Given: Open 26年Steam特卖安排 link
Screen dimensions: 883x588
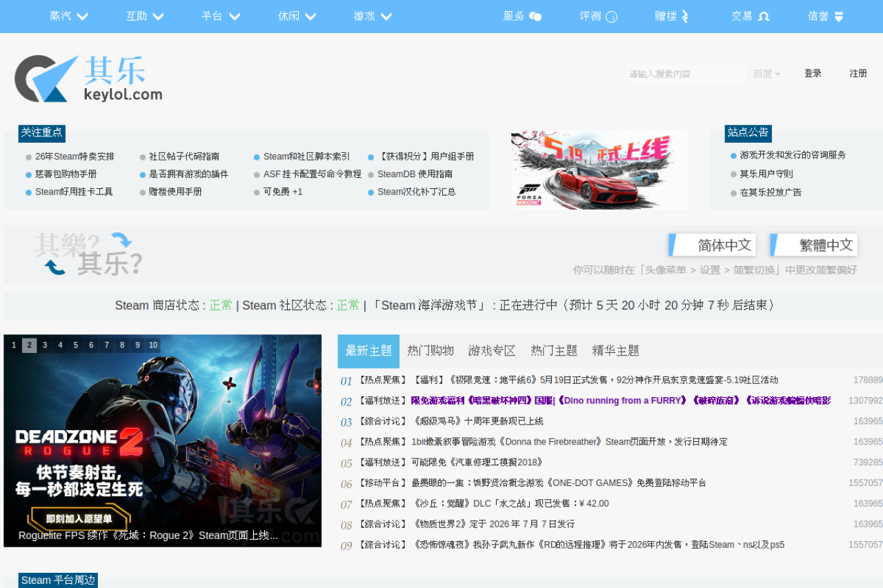Looking at the screenshot, I should click(75, 156).
